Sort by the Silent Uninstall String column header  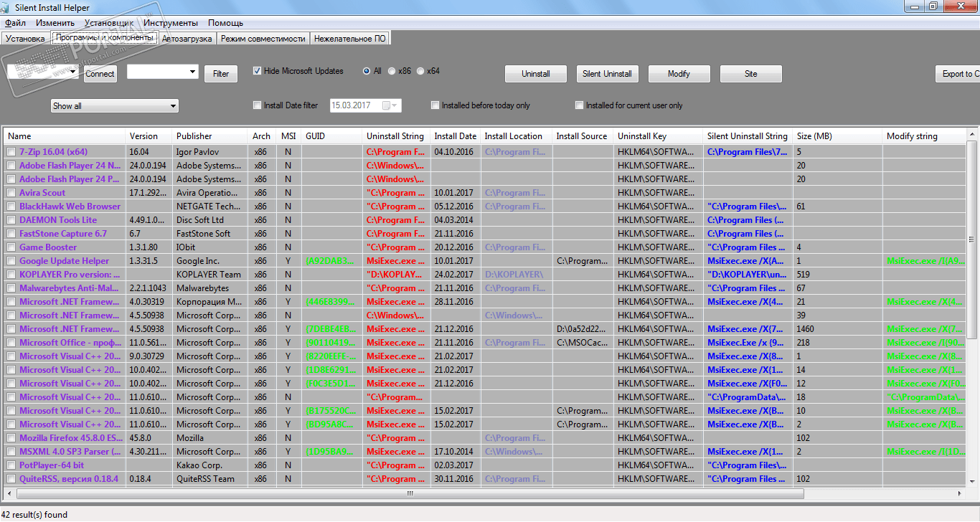748,136
